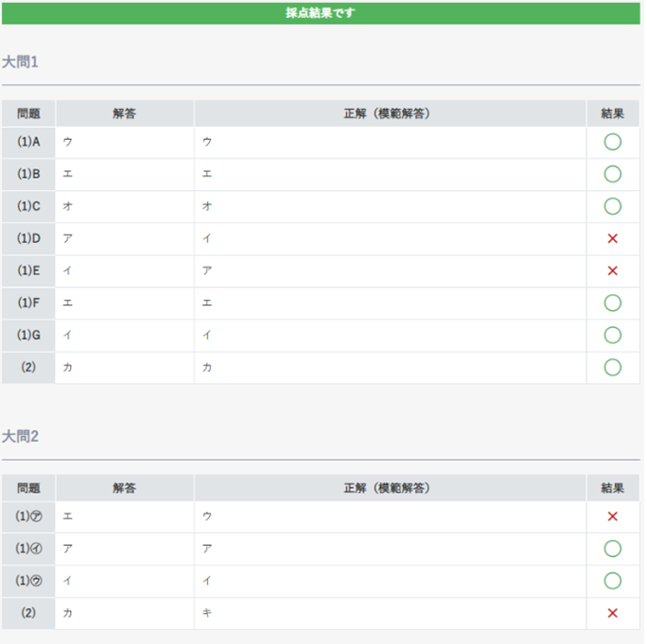Click the green circle for (1)㋑ in 大問2
The height and width of the screenshot is (644, 647).
[612, 548]
